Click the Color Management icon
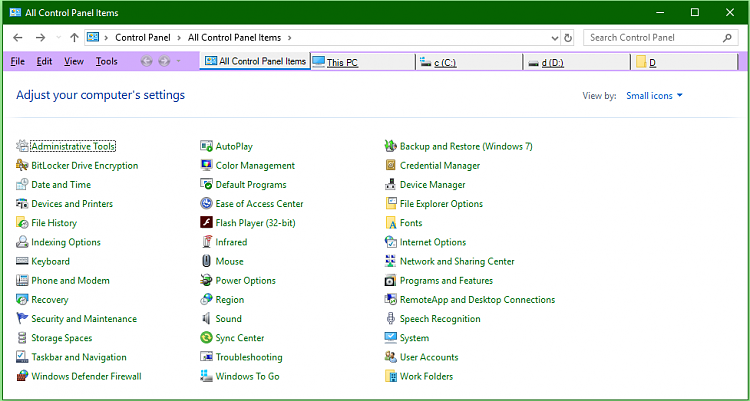 point(206,165)
